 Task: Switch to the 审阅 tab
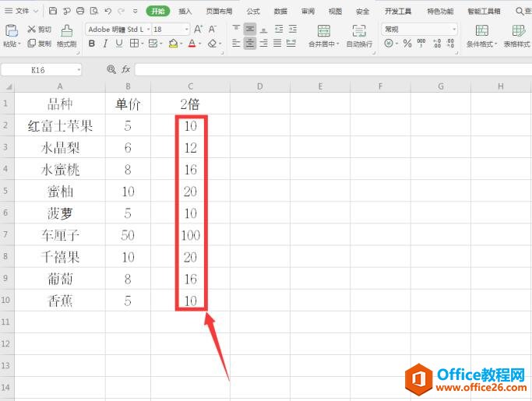click(308, 11)
